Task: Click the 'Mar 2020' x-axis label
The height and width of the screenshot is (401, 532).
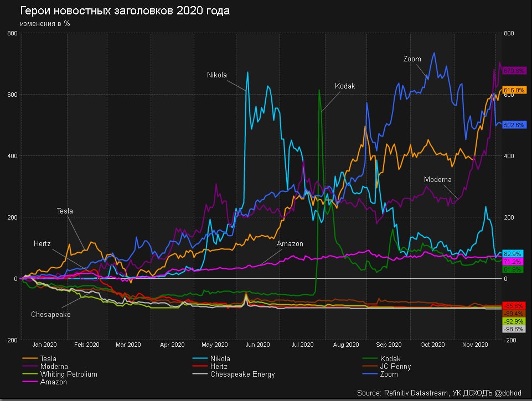Action: point(128,345)
